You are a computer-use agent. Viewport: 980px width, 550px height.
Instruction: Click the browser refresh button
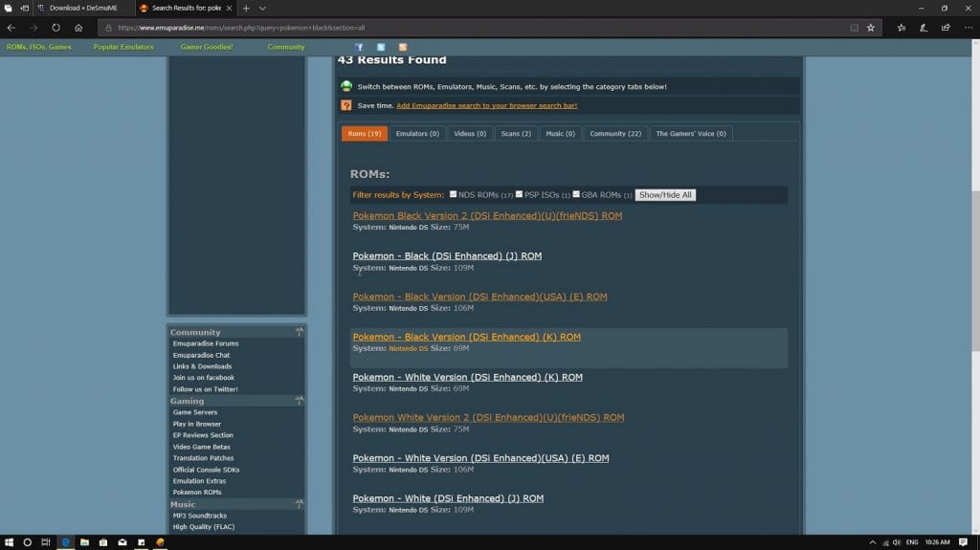click(56, 28)
